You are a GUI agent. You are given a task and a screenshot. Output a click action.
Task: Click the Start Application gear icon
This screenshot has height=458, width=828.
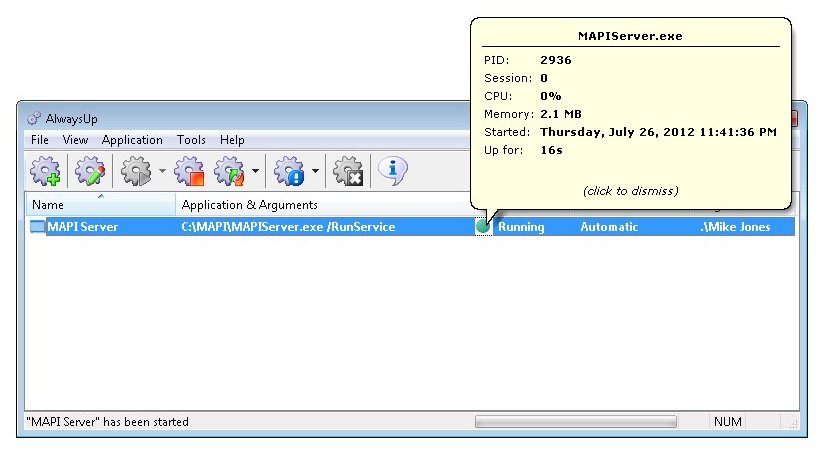136,171
